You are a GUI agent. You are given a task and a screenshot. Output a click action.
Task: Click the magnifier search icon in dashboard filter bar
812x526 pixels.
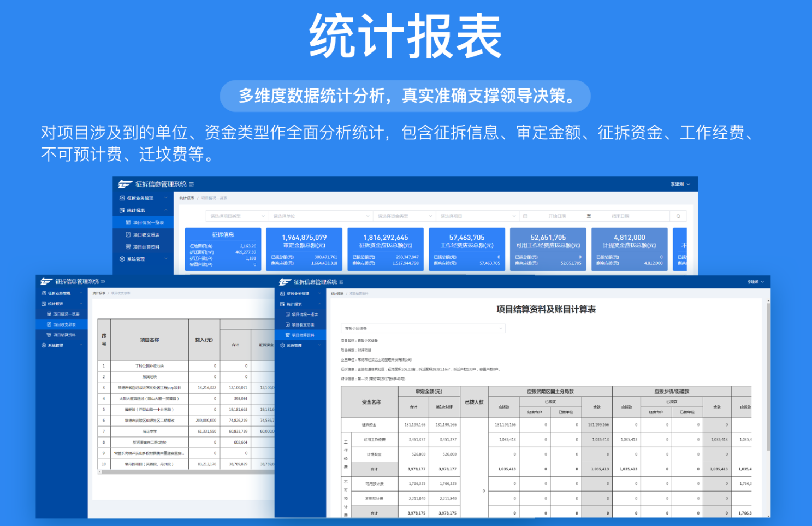[x=678, y=216]
